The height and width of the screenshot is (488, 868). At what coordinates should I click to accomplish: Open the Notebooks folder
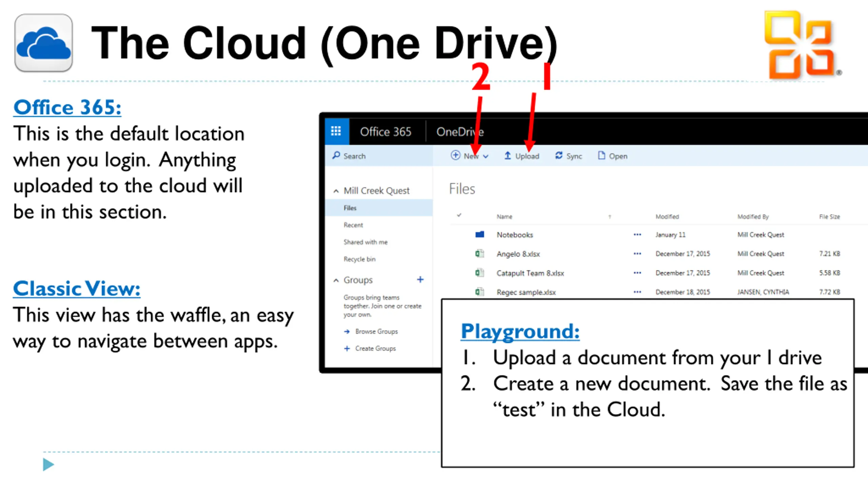[515, 235]
